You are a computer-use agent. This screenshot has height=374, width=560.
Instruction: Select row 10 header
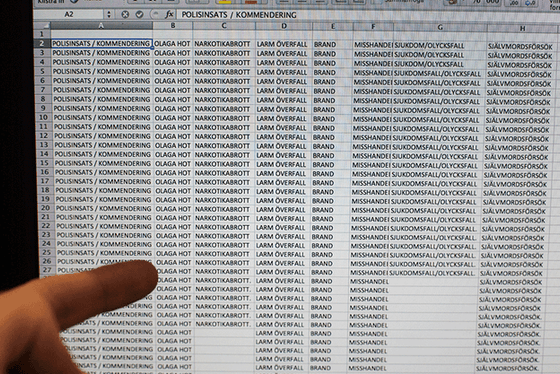click(x=43, y=117)
